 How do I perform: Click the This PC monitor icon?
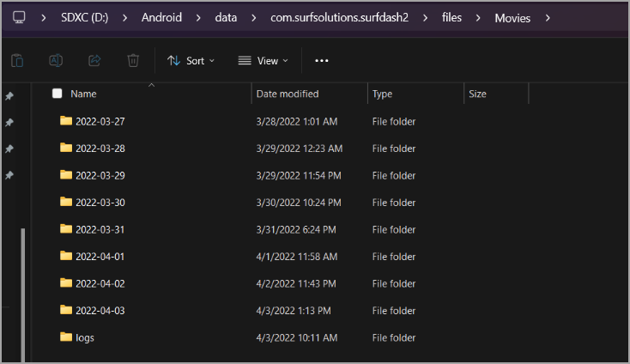tap(19, 17)
